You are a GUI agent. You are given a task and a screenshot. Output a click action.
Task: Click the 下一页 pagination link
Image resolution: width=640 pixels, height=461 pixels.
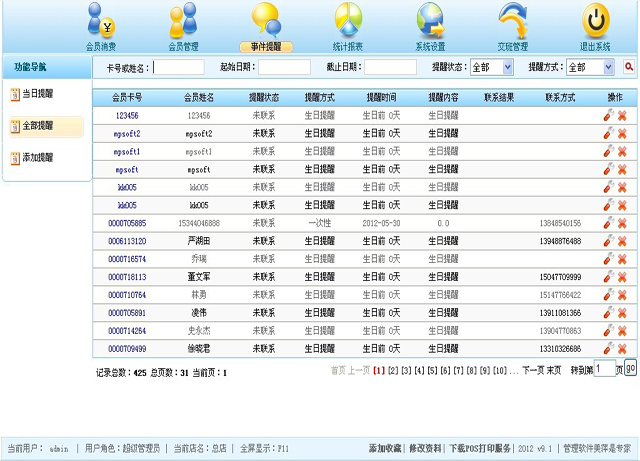[x=533, y=371]
